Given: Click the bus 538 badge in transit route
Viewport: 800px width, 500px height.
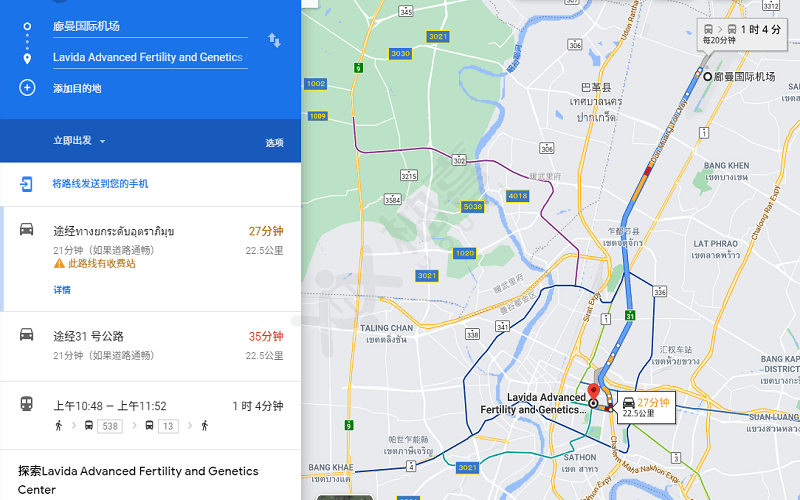Looking at the screenshot, I should click(x=110, y=425).
